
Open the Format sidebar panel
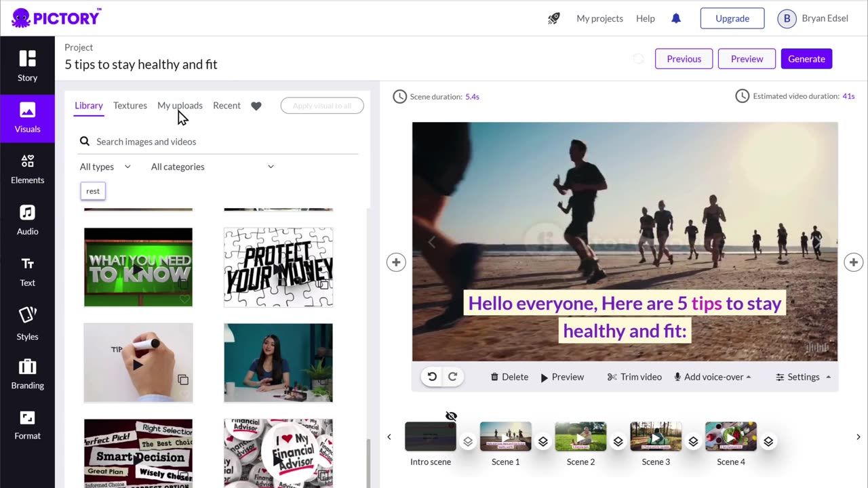[27, 425]
